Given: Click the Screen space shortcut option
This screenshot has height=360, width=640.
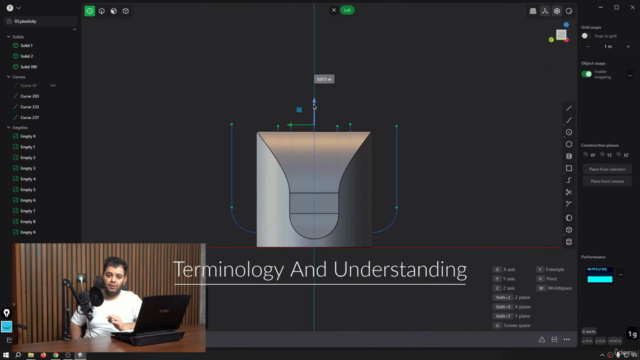Looking at the screenshot, I should (x=512, y=325).
